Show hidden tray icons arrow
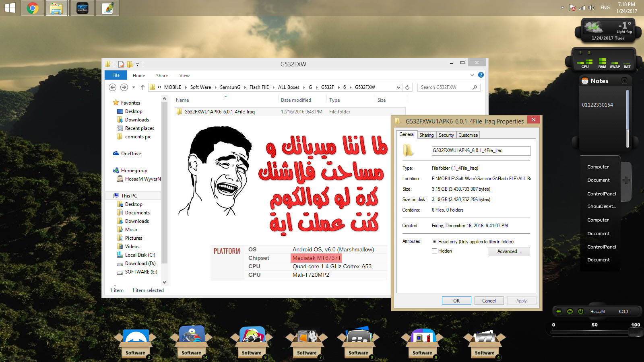 [562, 8]
